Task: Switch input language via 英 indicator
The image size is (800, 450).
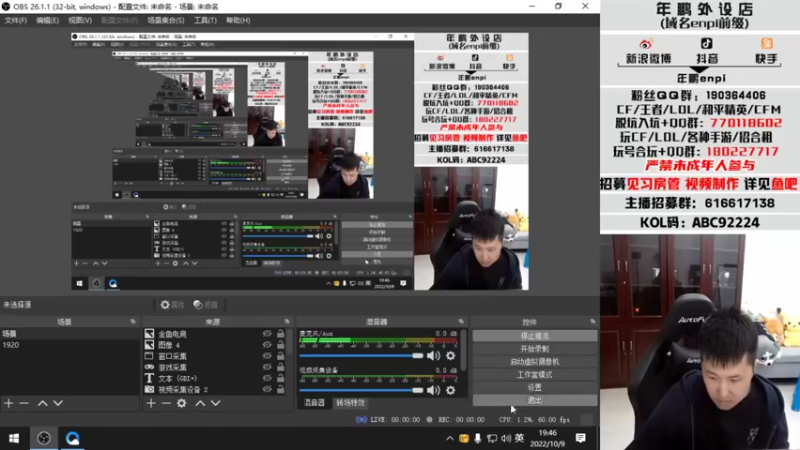Action: click(519, 438)
